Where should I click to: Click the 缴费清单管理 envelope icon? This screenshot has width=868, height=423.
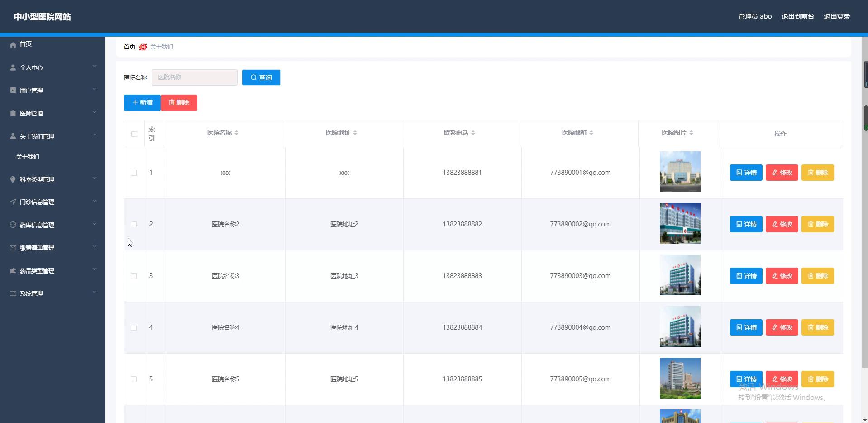click(x=13, y=248)
